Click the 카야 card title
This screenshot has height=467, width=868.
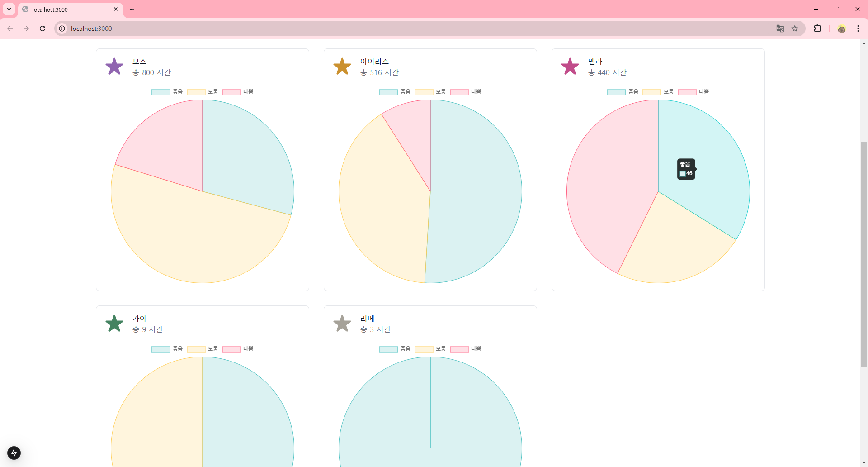click(140, 318)
